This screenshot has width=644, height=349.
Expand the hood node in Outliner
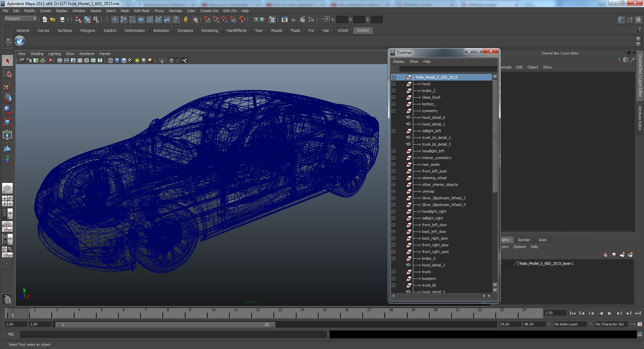click(x=394, y=84)
